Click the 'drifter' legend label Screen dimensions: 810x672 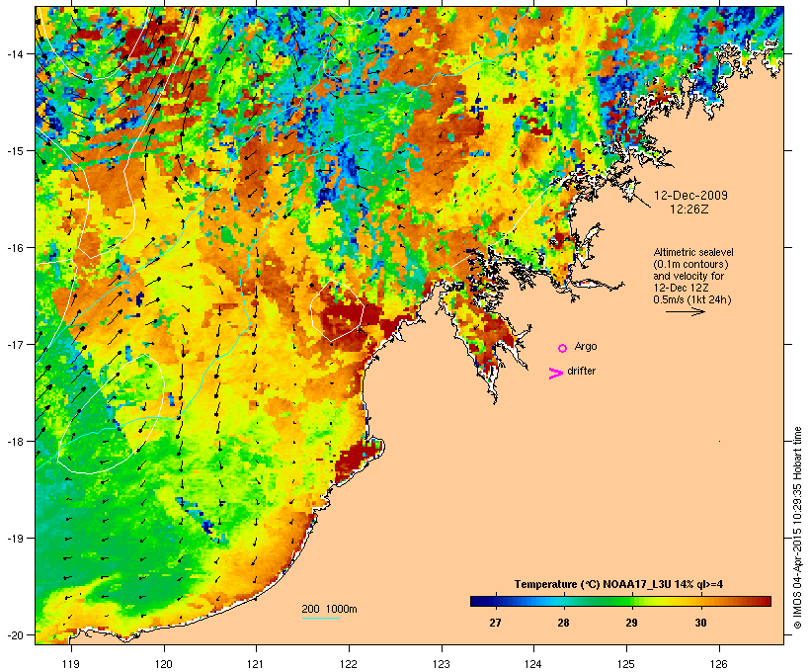581,372
